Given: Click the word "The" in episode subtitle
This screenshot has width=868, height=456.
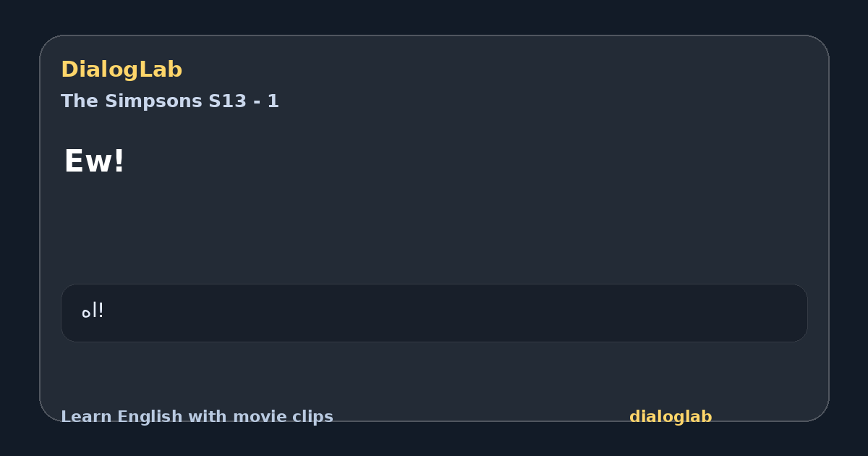Looking at the screenshot, I should (x=80, y=101).
